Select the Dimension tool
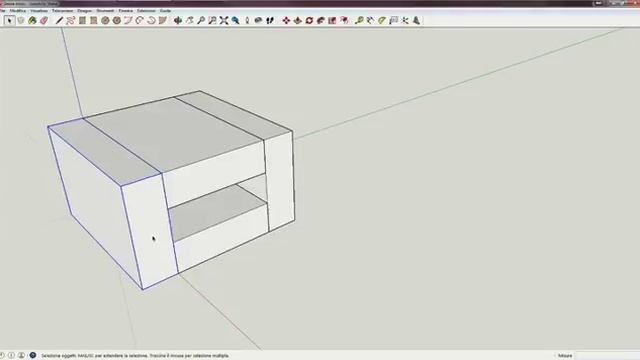The width and height of the screenshot is (640, 360). 370,20
